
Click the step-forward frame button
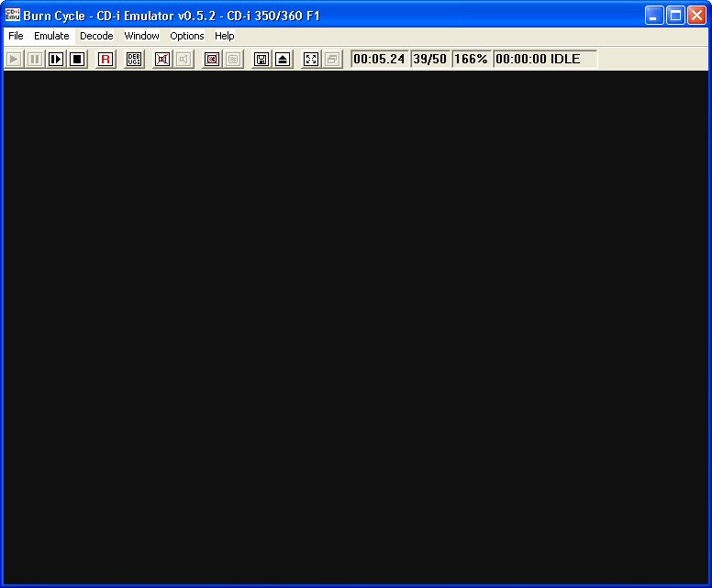coord(56,59)
